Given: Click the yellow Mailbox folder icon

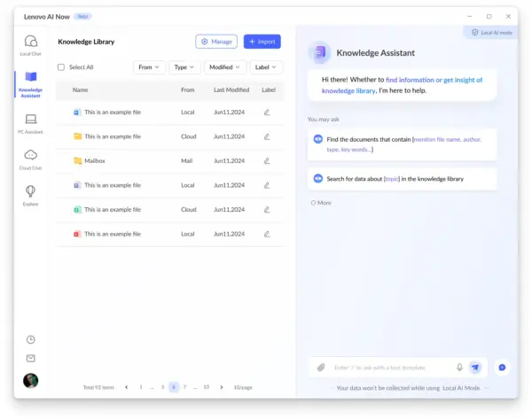Looking at the screenshot, I should (78, 160).
